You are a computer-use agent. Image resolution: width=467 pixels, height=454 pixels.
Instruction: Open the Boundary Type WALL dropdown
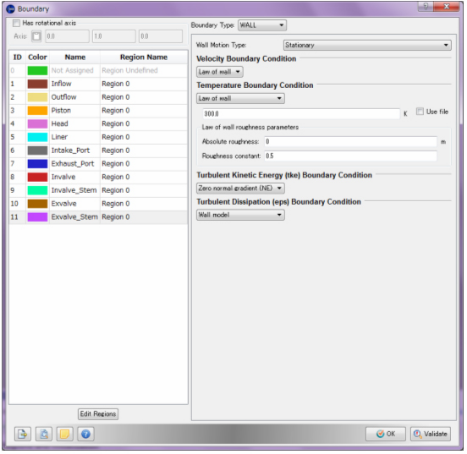click(262, 25)
